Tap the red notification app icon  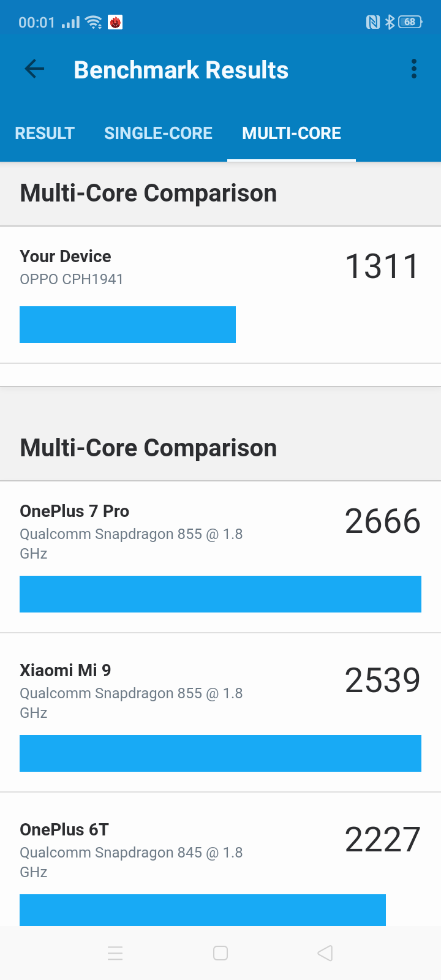click(x=115, y=23)
